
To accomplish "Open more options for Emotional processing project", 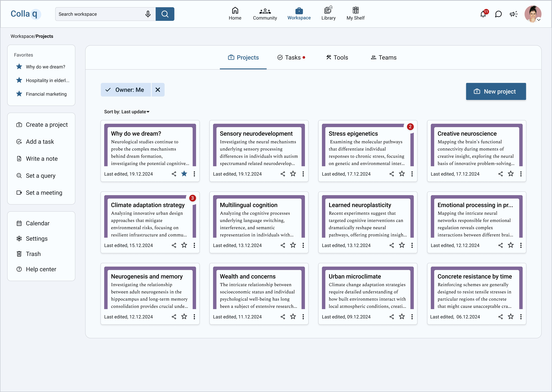I will pyautogui.click(x=521, y=245).
